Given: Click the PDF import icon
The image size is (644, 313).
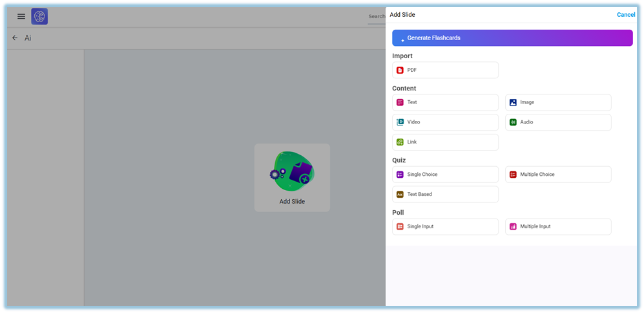Looking at the screenshot, I should tap(400, 70).
